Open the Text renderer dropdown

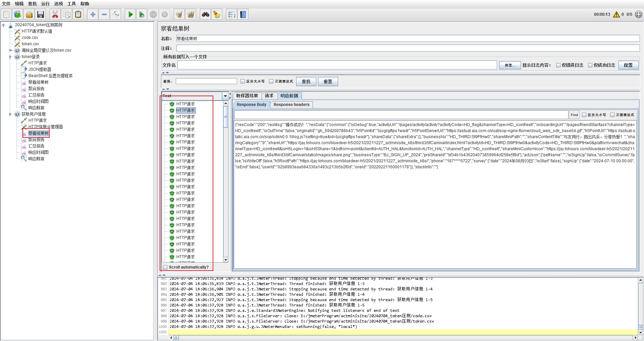225,96
